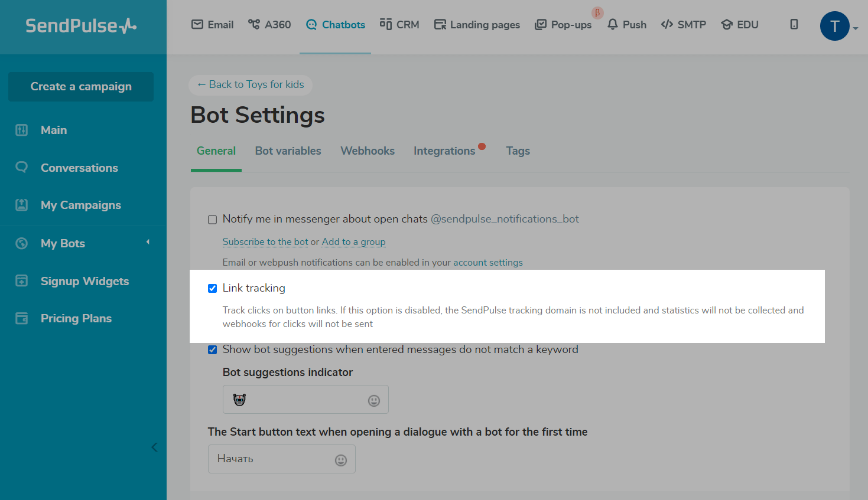868x500 pixels.
Task: Enable Notify me in messenger checkbox
Action: click(213, 220)
